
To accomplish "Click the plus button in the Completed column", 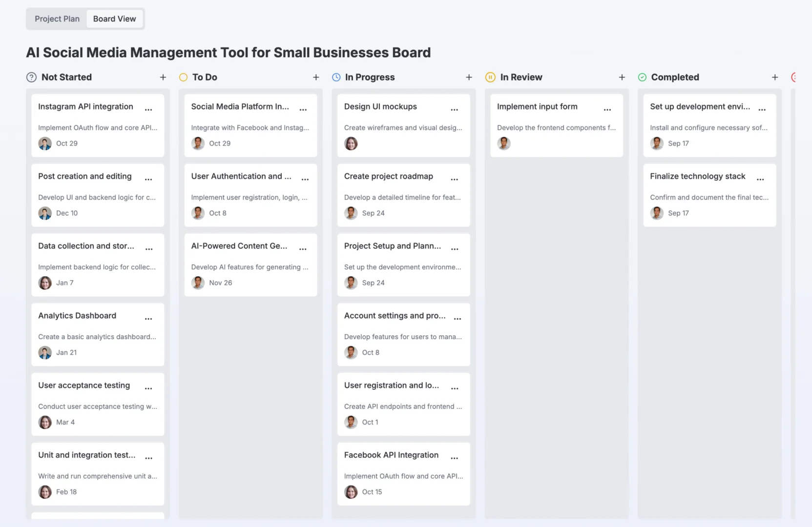I will (x=775, y=77).
